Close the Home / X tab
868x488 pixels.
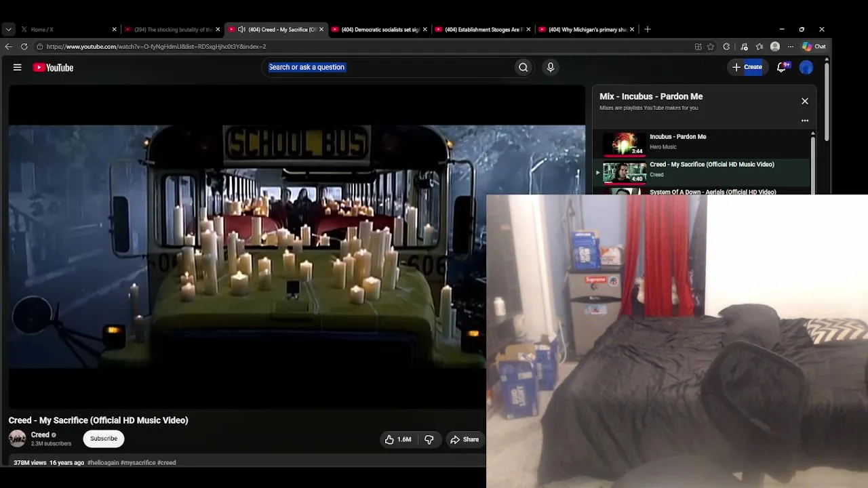click(x=115, y=29)
